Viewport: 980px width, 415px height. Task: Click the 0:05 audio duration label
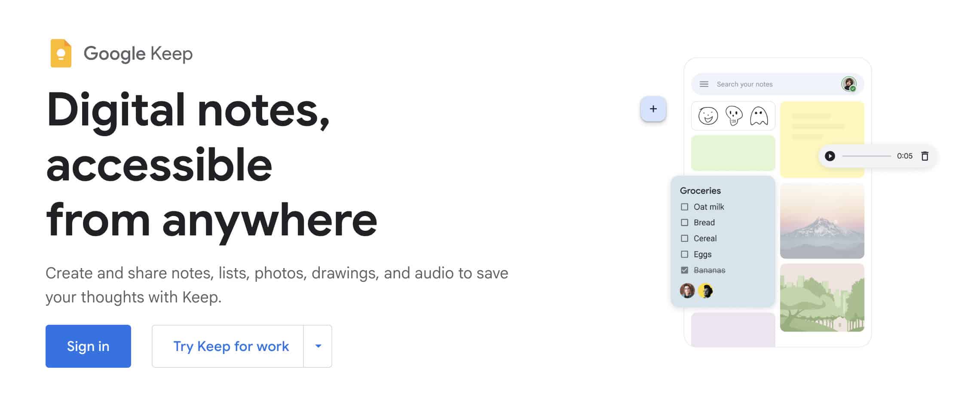click(x=904, y=156)
